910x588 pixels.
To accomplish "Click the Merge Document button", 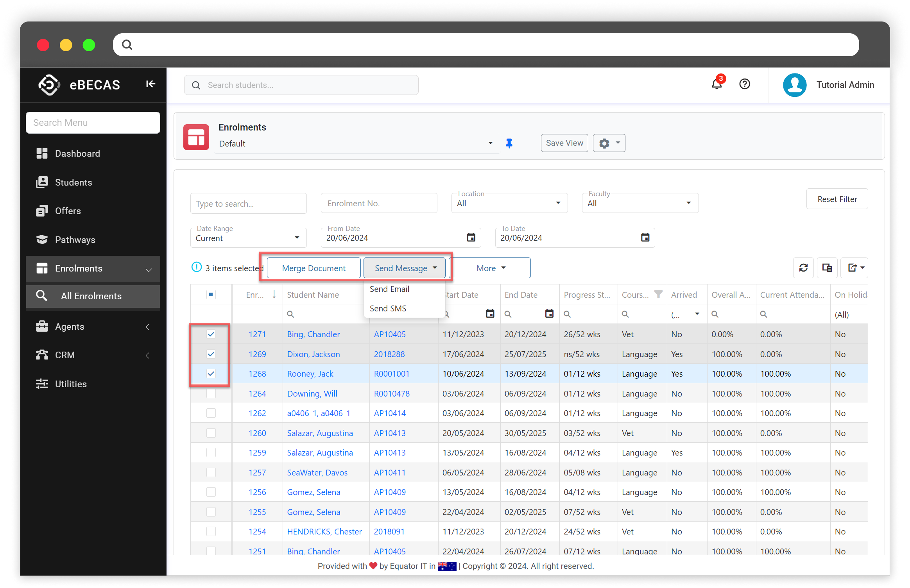I will point(313,268).
